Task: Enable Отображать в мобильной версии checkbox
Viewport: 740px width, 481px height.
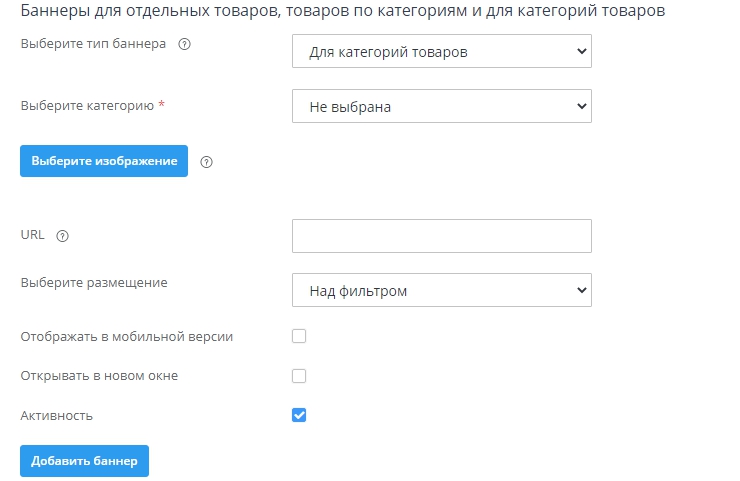Action: pyautogui.click(x=299, y=336)
